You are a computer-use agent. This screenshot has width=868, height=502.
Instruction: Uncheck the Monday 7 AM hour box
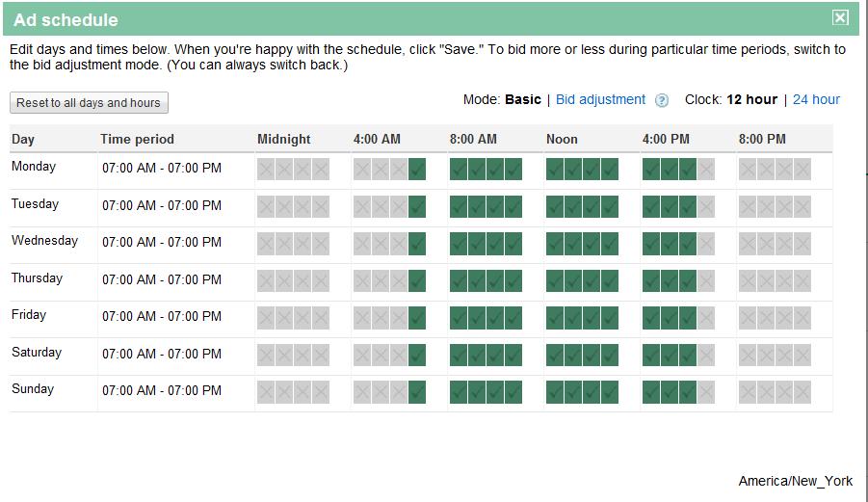417,169
